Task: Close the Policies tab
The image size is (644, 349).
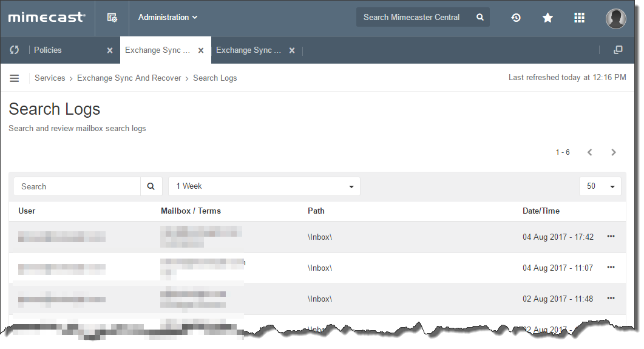Action: coord(110,50)
